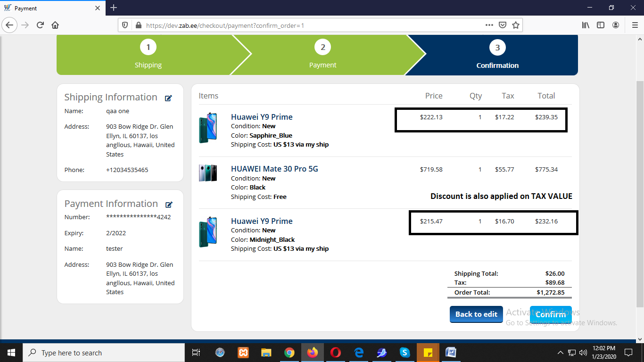The image size is (644, 362).
Task: Click Midnight_Black Huawei Y9 Prime thumbnail
Action: [x=208, y=232]
